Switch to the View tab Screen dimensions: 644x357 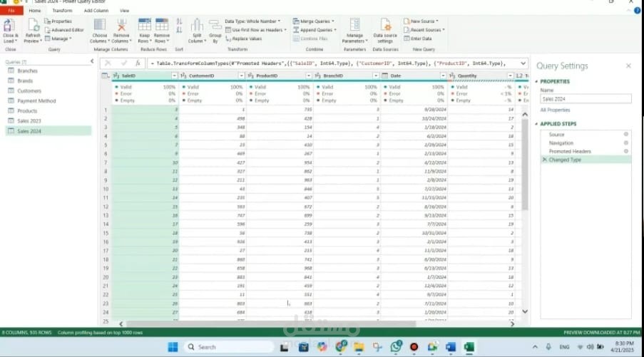tap(124, 11)
